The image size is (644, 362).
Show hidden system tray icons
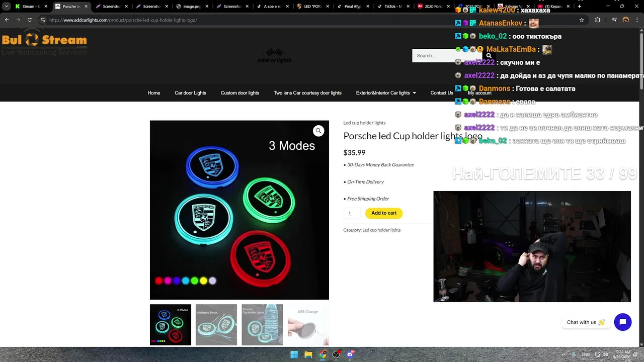point(563,354)
